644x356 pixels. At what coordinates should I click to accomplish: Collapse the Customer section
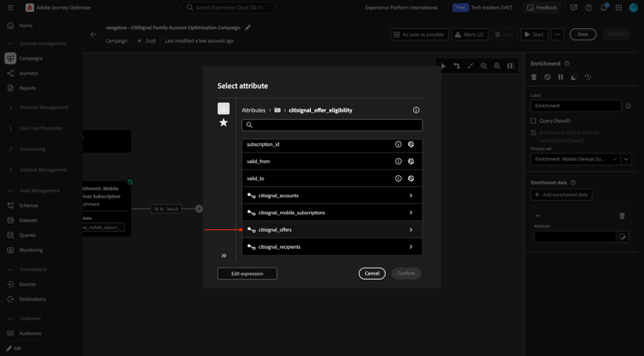click(x=10, y=318)
